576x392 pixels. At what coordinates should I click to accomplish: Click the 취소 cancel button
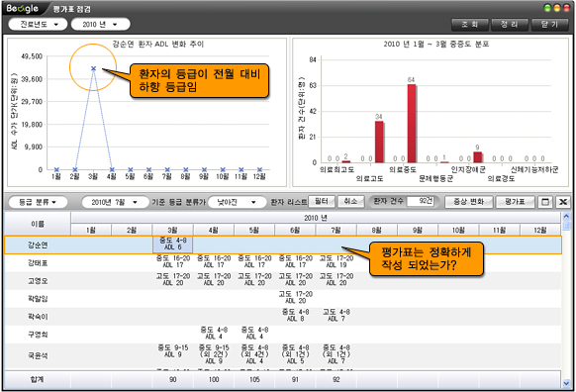click(350, 201)
